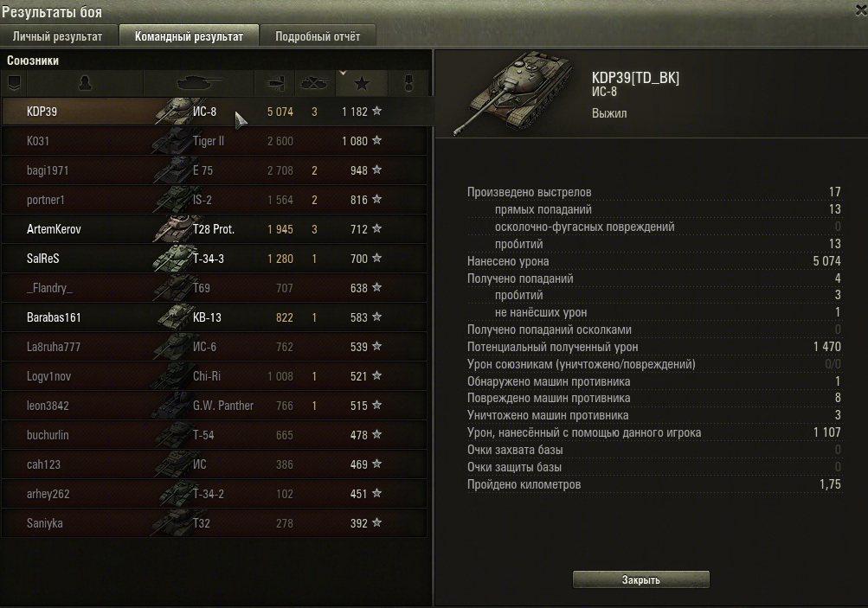Select ArtemKerov T28 Prot. row
The width and height of the screenshot is (868, 608).
point(215,229)
